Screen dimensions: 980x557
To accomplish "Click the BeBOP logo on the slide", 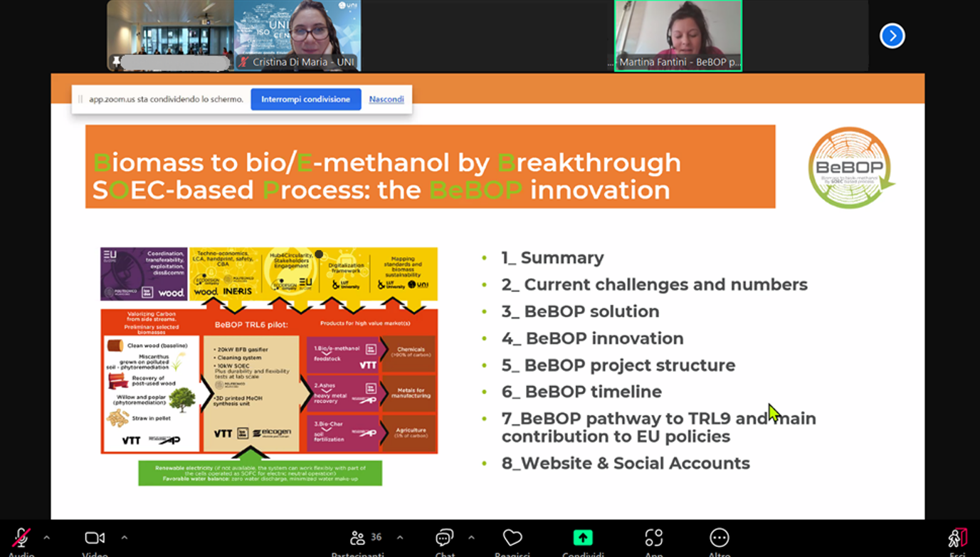I will pos(850,168).
